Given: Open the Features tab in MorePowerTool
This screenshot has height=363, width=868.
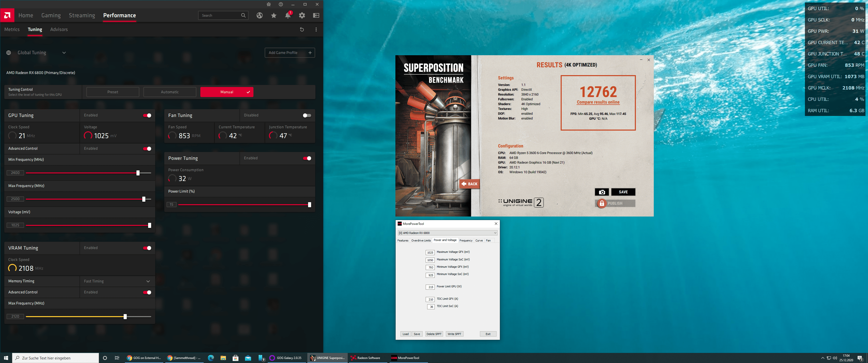Looking at the screenshot, I should 403,240.
